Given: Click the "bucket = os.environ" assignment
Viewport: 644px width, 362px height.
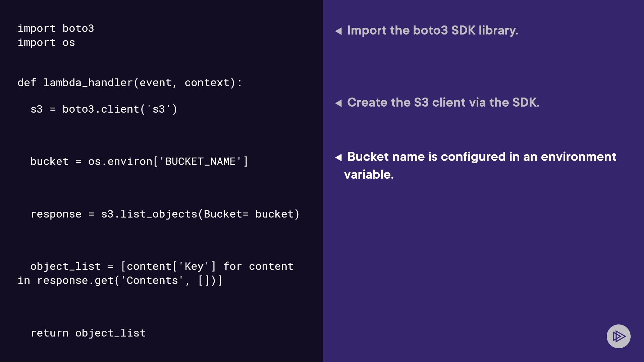Looking at the screenshot, I should coord(139,162).
